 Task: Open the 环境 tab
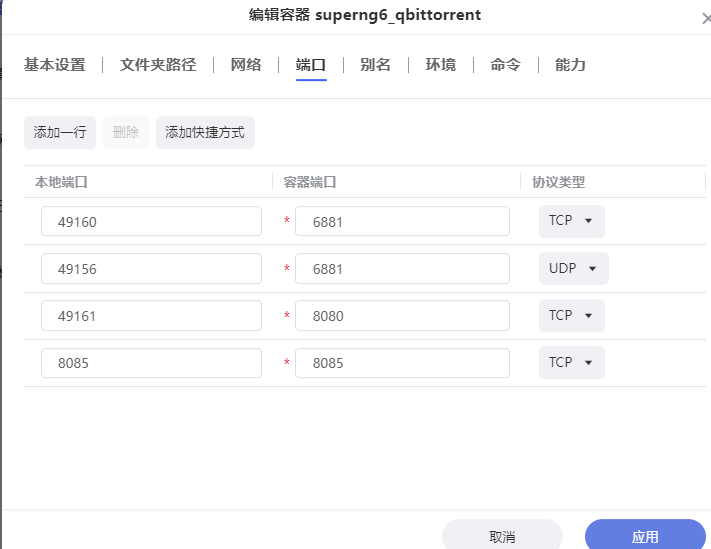tap(440, 65)
